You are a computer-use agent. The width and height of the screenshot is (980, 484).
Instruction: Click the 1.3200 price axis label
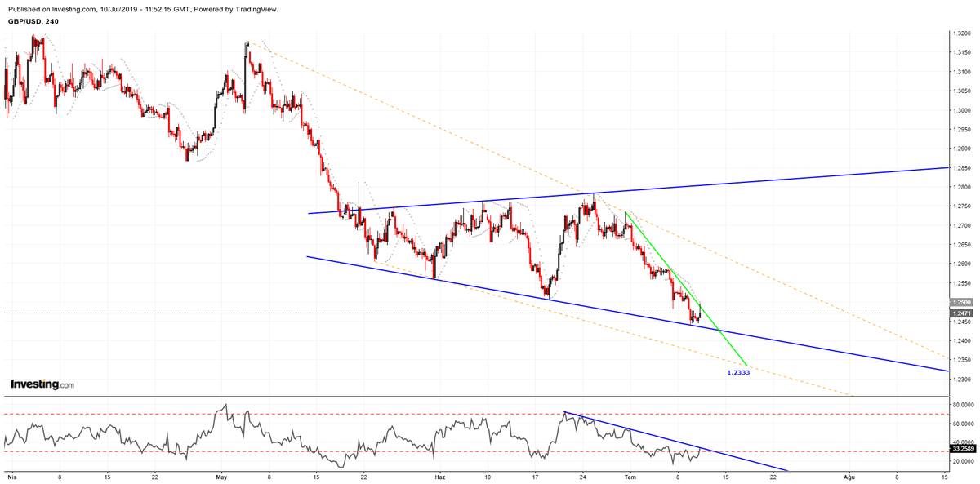pyautogui.click(x=962, y=33)
